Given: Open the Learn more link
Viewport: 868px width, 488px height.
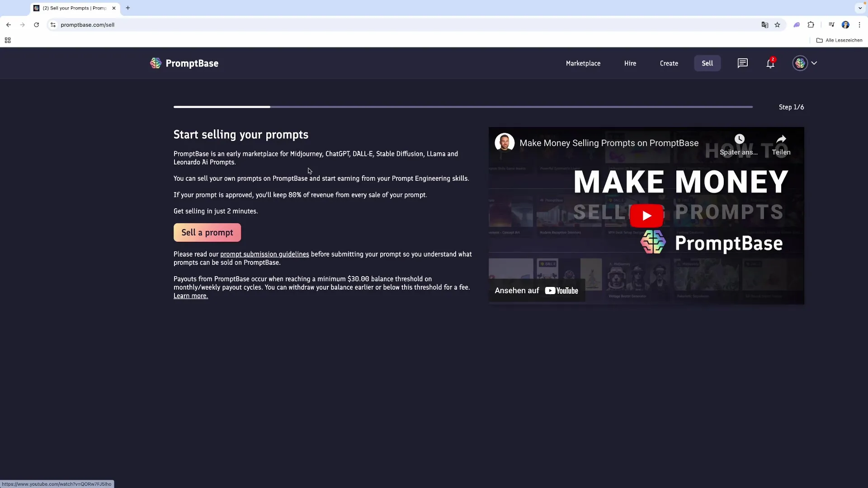Looking at the screenshot, I should pos(190,296).
